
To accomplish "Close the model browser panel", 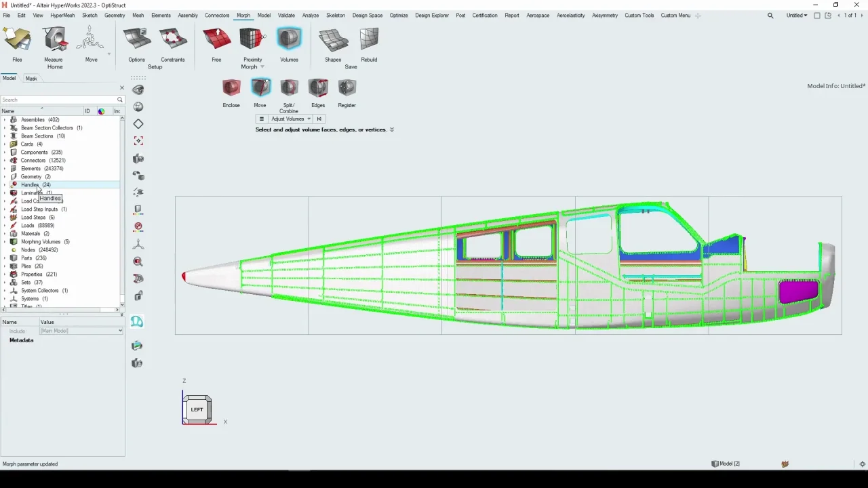I will coord(122,87).
